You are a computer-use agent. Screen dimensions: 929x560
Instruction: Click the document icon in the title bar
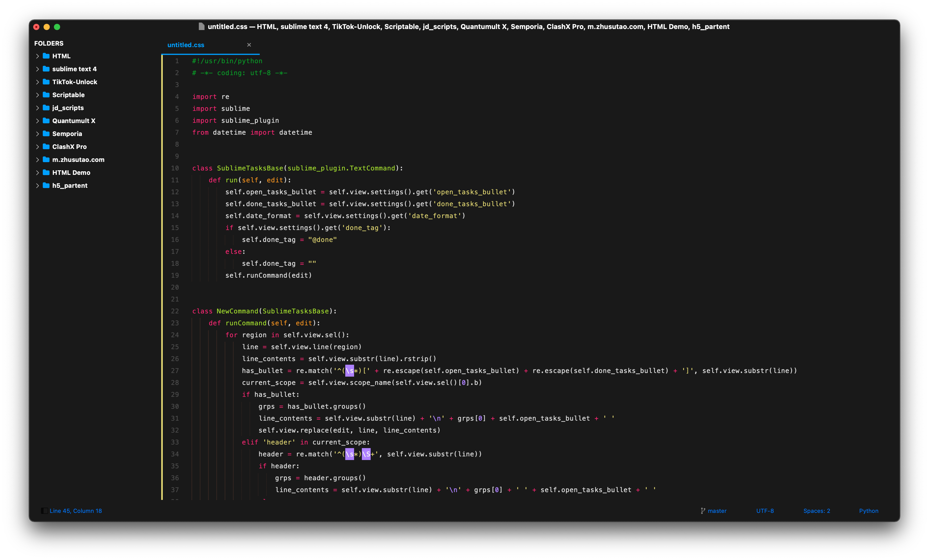pyautogui.click(x=202, y=26)
